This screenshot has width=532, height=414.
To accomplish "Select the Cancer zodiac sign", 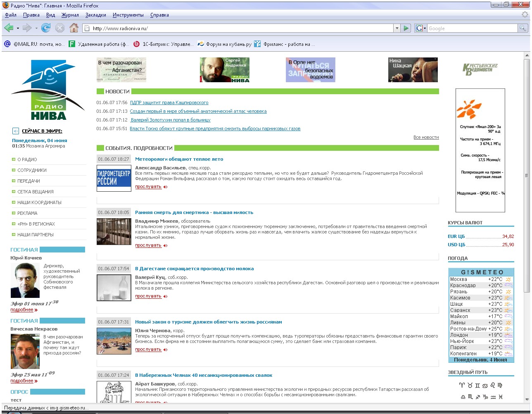I will (x=485, y=385).
